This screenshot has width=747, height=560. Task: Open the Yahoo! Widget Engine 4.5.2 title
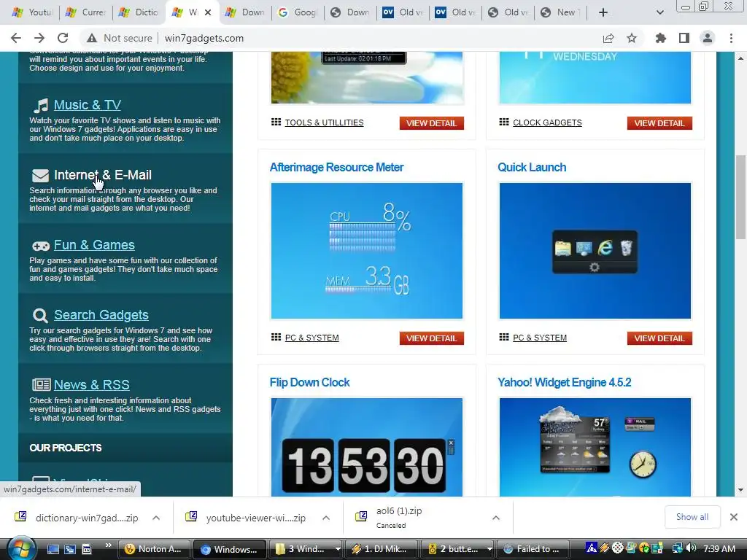[564, 382]
